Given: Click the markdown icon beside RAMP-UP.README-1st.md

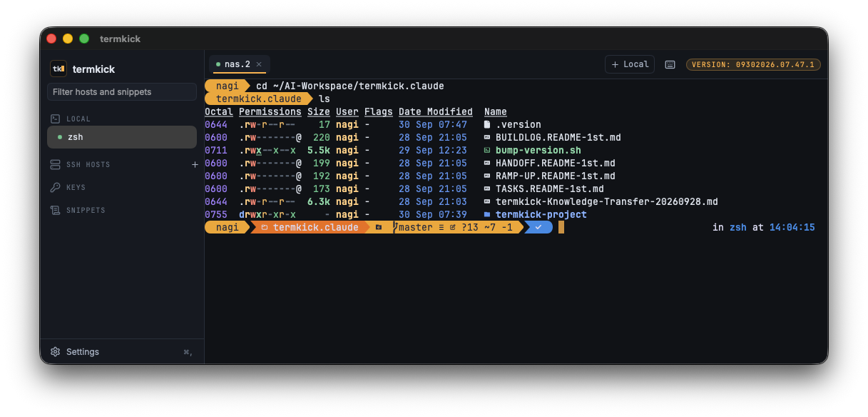Looking at the screenshot, I should [x=487, y=176].
